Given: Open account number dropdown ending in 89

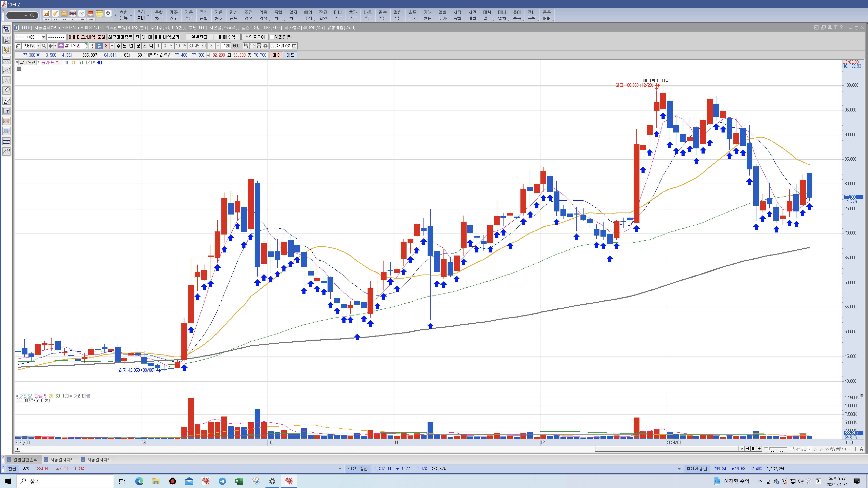Looking at the screenshot, I should click(x=43, y=37).
